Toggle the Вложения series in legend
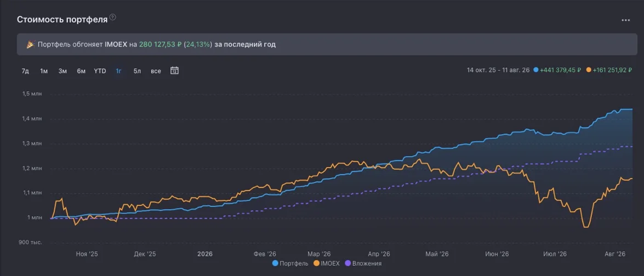The image size is (644, 276). (x=363, y=264)
